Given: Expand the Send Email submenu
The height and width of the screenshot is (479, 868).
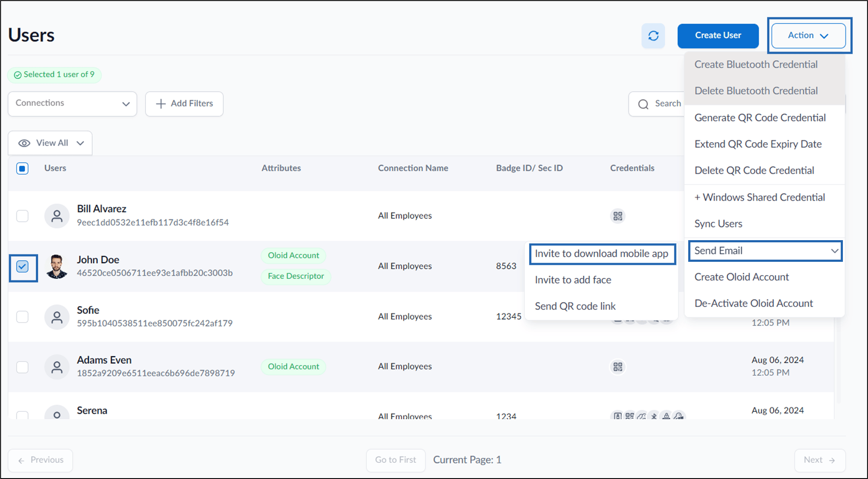Looking at the screenshot, I should pyautogui.click(x=765, y=251).
